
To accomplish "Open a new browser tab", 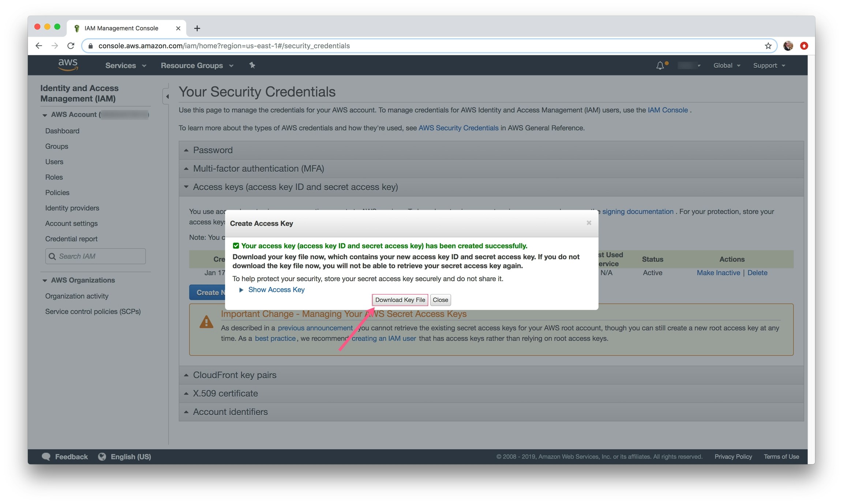I will tap(197, 28).
